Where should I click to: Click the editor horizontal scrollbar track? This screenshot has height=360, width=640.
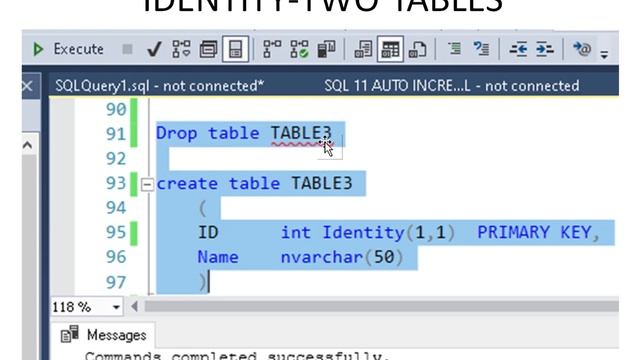click(x=381, y=307)
